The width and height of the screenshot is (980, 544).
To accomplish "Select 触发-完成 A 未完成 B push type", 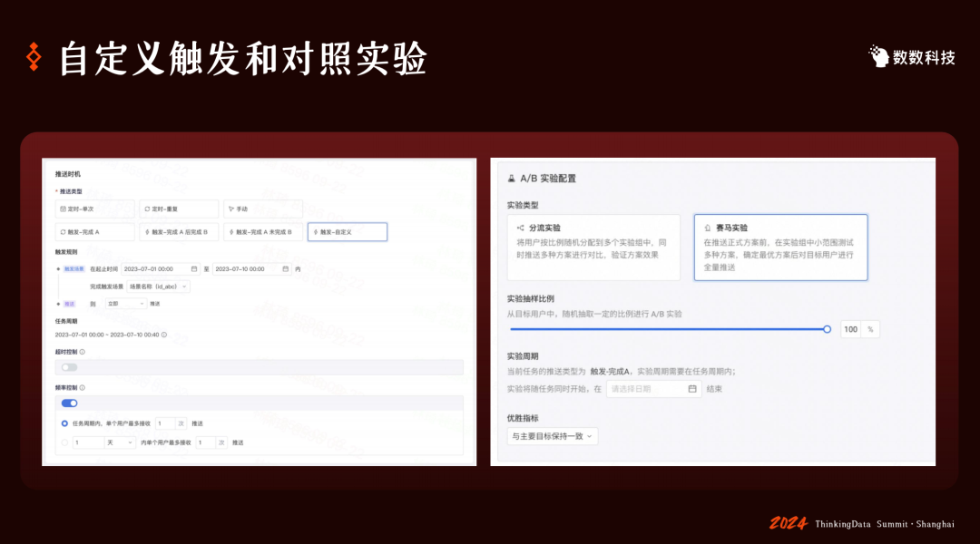I will [263, 232].
